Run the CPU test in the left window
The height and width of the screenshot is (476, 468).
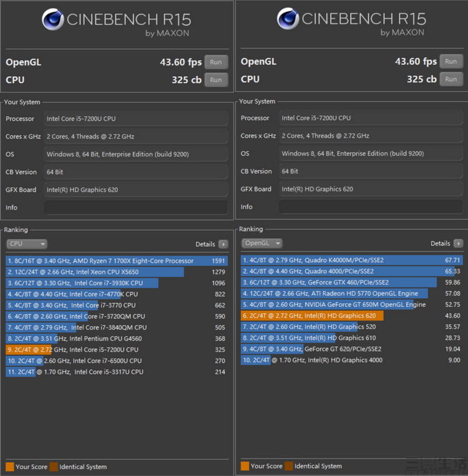[x=216, y=80]
